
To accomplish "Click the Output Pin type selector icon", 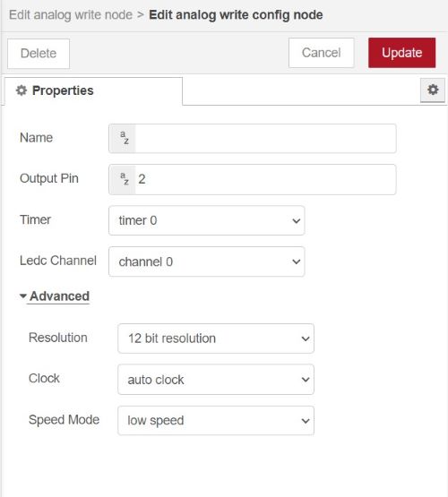I will [x=123, y=179].
